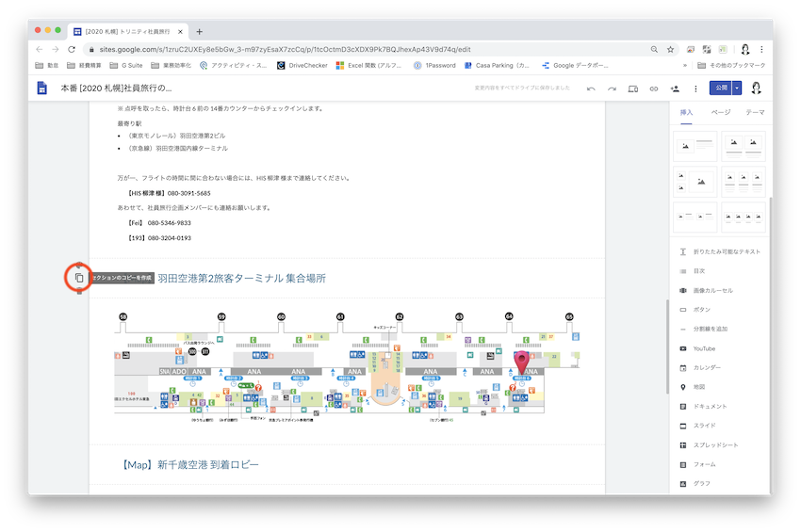Undo the last edit in Sites toolbar
This screenshot has height=532, width=801.
tap(591, 89)
